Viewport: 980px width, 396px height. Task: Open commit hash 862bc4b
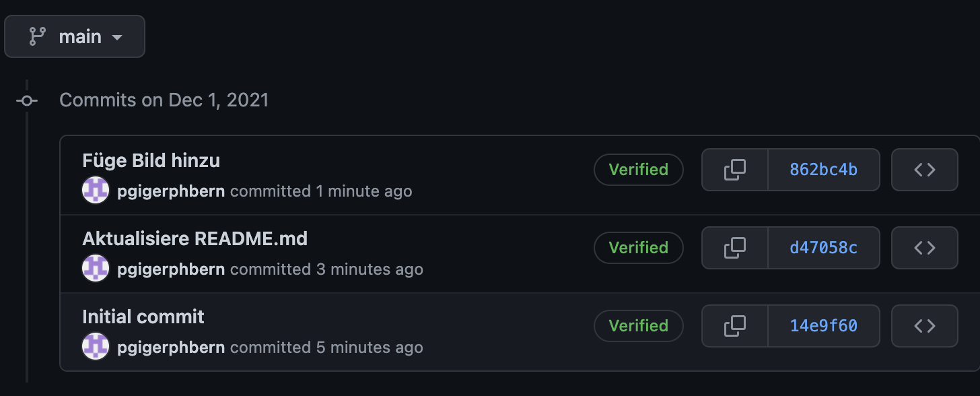[x=823, y=170]
